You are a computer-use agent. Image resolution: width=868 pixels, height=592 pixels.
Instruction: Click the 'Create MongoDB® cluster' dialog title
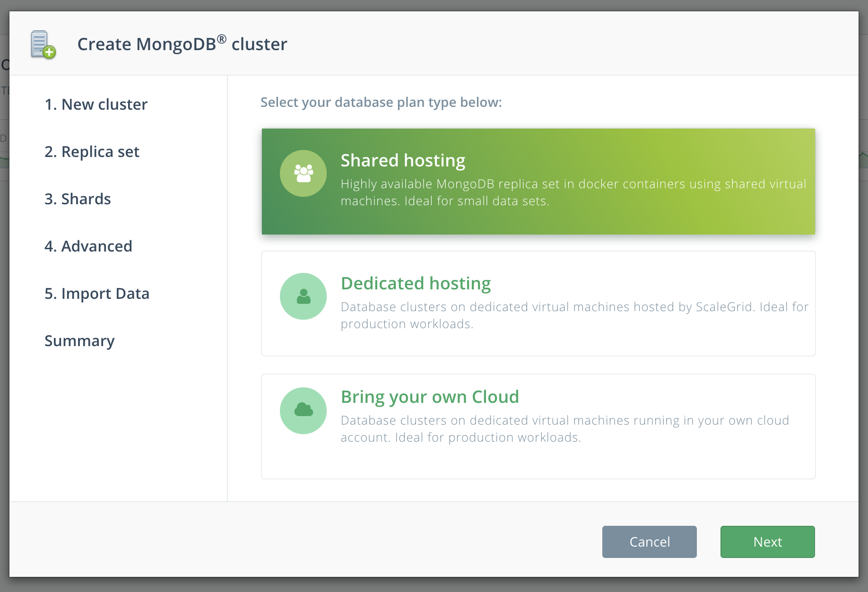coord(182,44)
